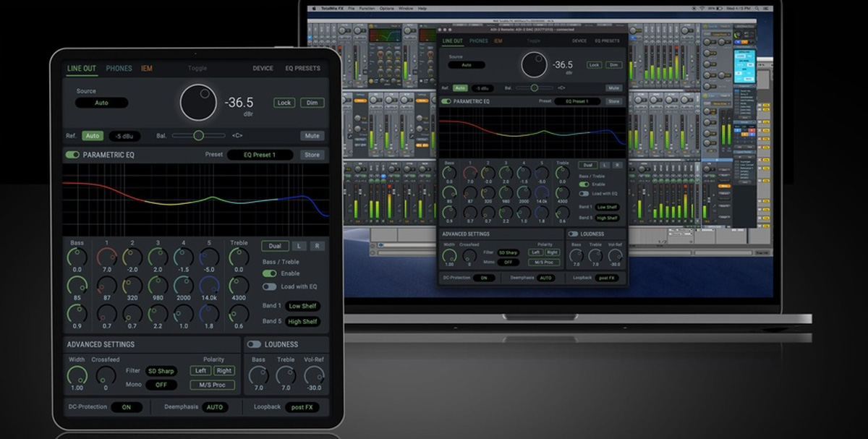Open the PHONES tab on the tablet
Image resolution: width=868 pixels, height=439 pixels.
119,69
